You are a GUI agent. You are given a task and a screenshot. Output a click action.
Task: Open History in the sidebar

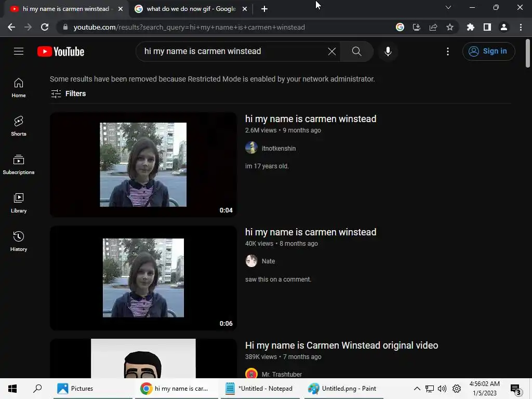tap(19, 242)
